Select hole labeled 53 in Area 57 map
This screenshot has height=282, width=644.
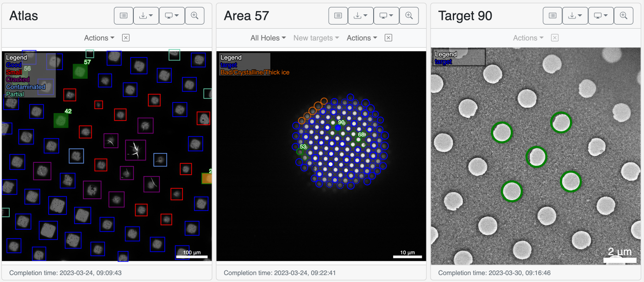[300, 152]
